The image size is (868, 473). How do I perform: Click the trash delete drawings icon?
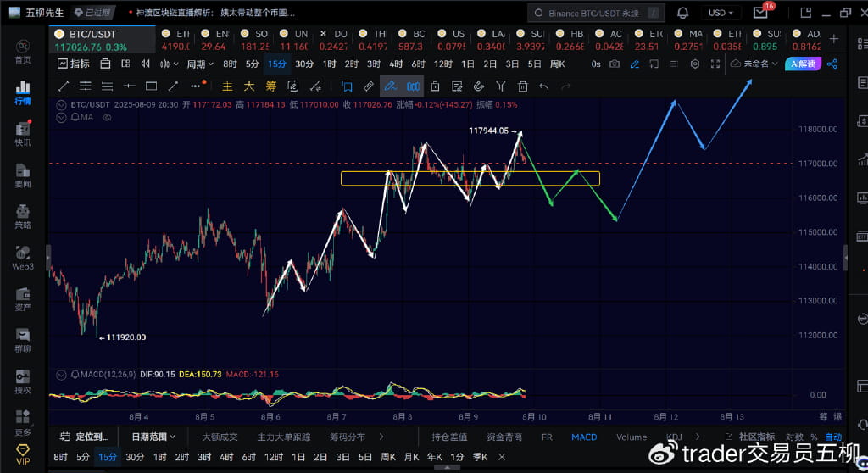(x=522, y=86)
